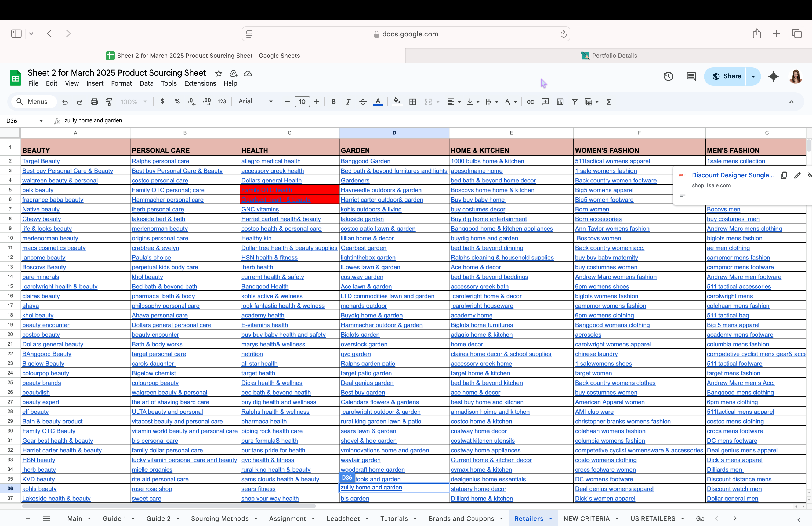
Task: Format as percent icon
Action: click(x=177, y=101)
